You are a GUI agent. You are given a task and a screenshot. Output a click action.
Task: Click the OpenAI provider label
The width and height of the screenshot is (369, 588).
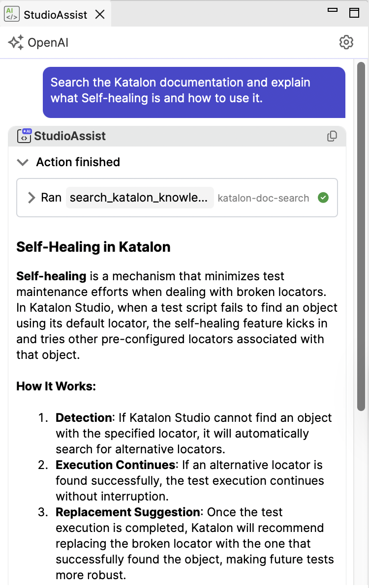pos(48,43)
